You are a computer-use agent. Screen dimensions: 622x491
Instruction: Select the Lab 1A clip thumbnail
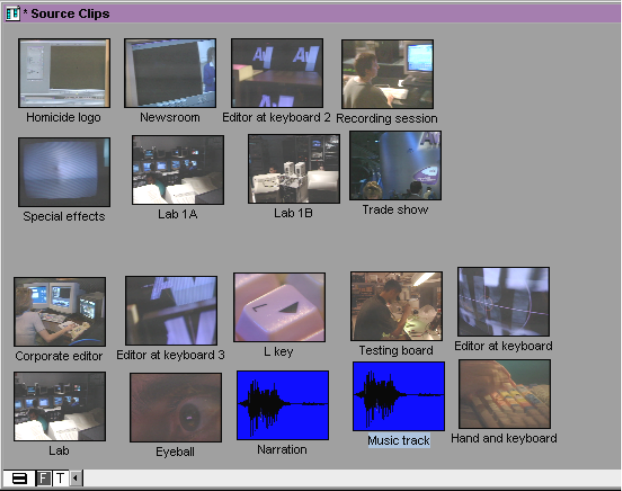(178, 170)
